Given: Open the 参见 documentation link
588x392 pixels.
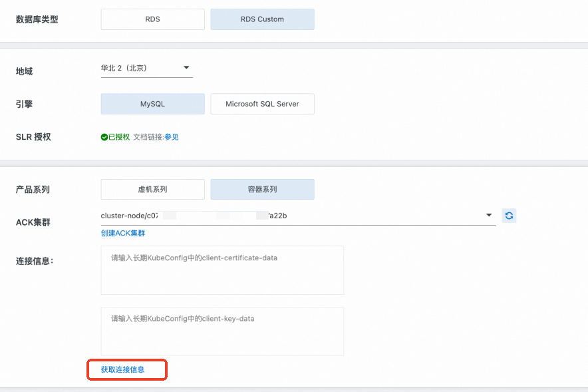Looking at the screenshot, I should [172, 137].
